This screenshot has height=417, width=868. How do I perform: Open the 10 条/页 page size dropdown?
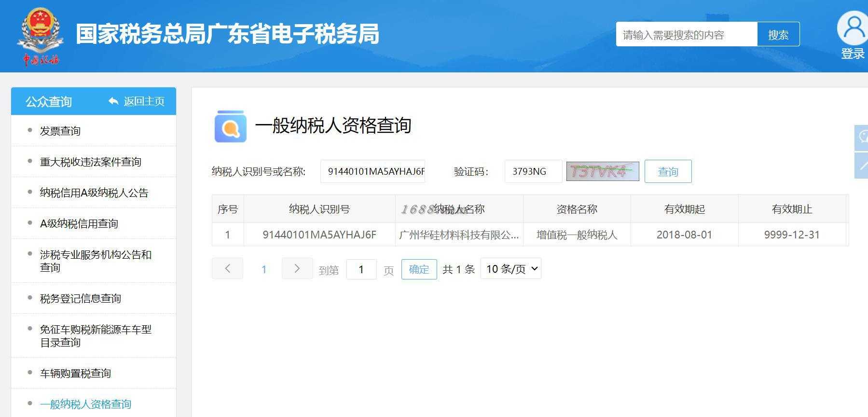511,269
